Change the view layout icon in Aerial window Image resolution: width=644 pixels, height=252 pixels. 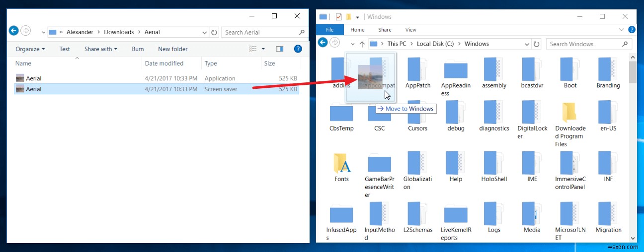tap(253, 49)
